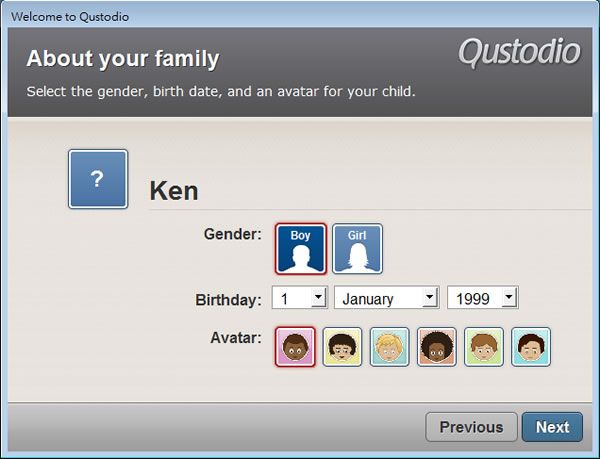Go back with the Previous button
This screenshot has height=459, width=600.
point(471,427)
